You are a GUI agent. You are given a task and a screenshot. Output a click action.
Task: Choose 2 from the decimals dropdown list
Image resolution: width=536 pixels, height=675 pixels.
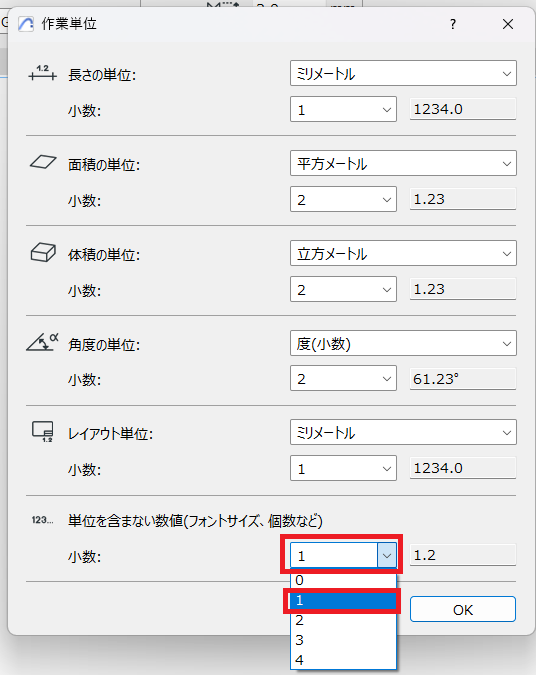point(343,620)
